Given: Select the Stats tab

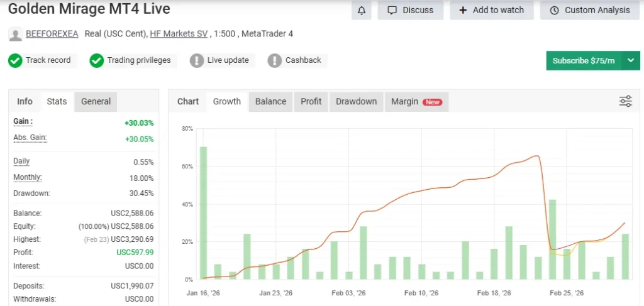Looking at the screenshot, I should click(57, 101).
